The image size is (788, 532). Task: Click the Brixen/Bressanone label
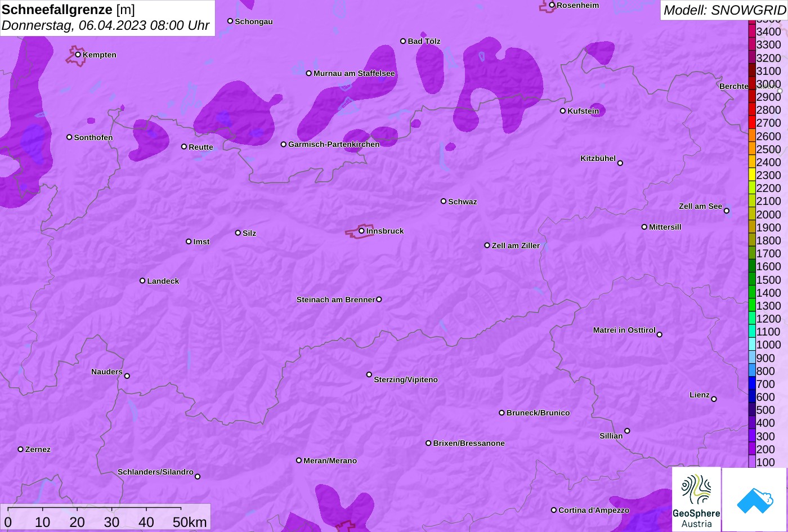[469, 443]
